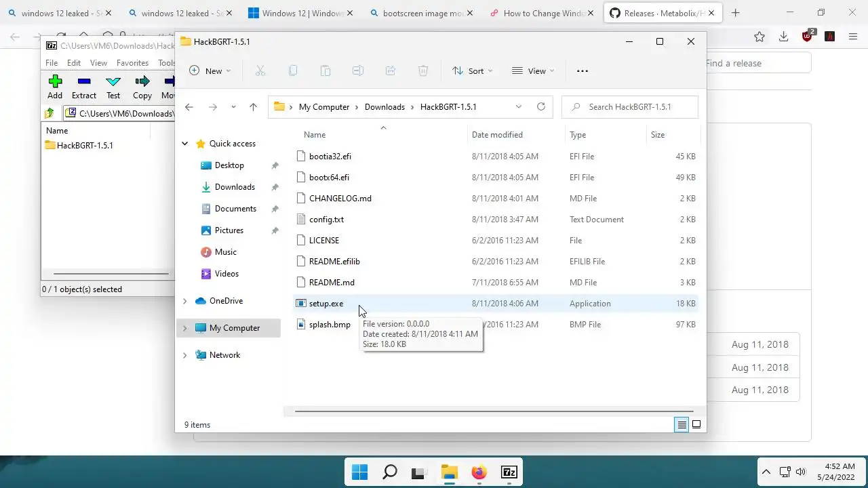Open a new browser tab
868x488 pixels.
[736, 13]
